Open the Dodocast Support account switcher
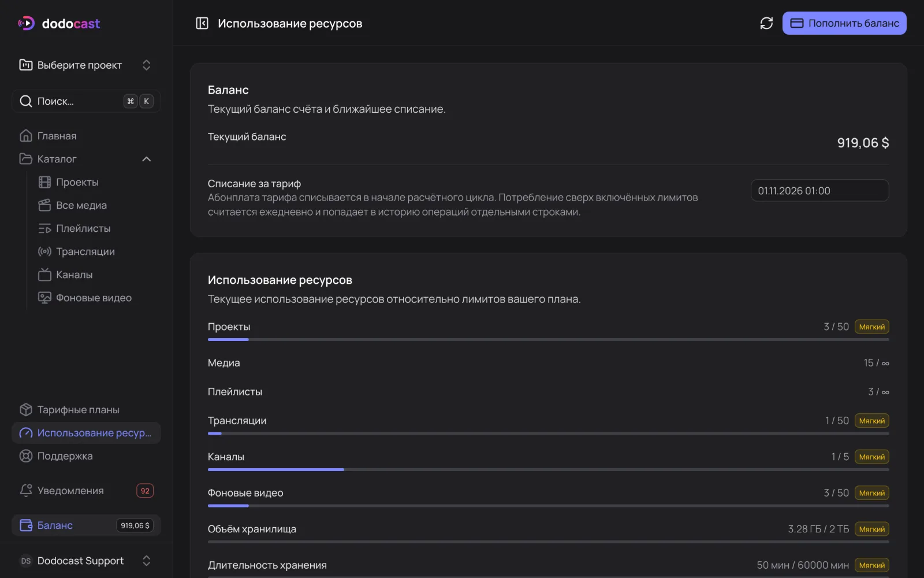 point(86,561)
